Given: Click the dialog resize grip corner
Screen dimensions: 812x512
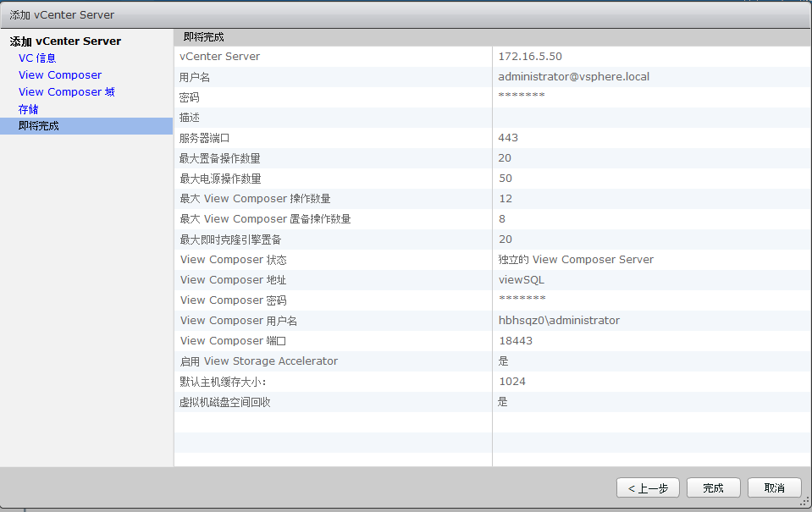Looking at the screenshot, I should point(805,501).
